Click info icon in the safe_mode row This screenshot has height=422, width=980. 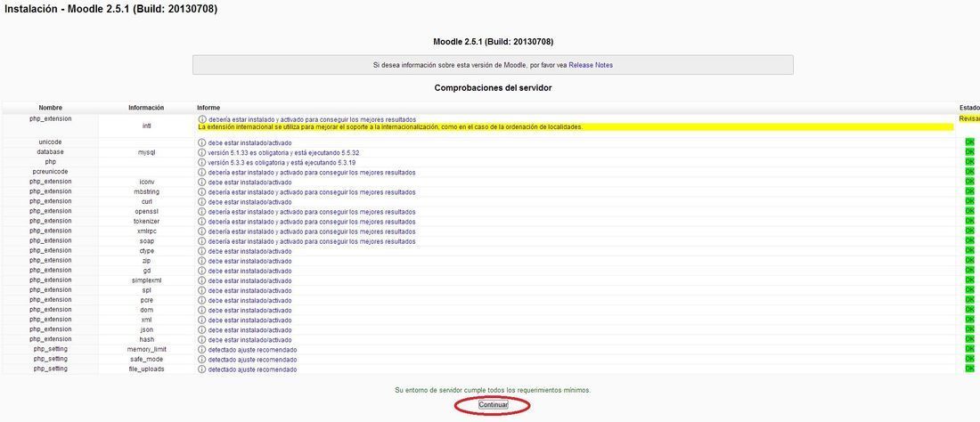[x=202, y=360]
